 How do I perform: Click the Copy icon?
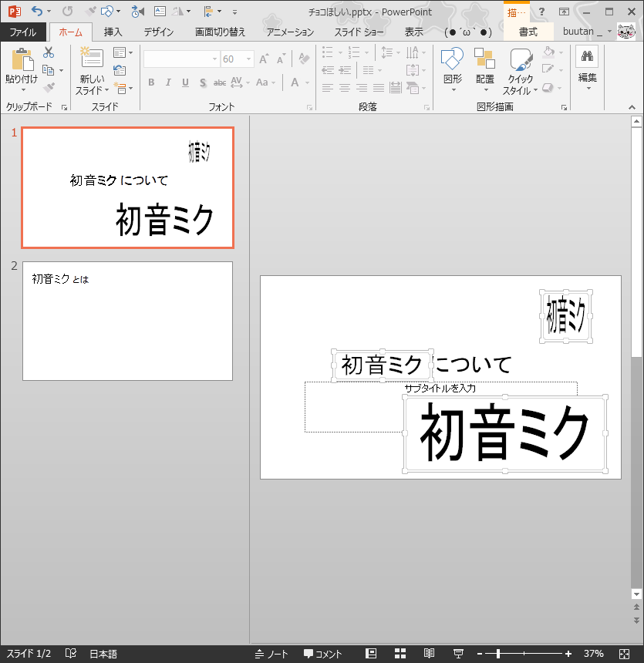49,70
